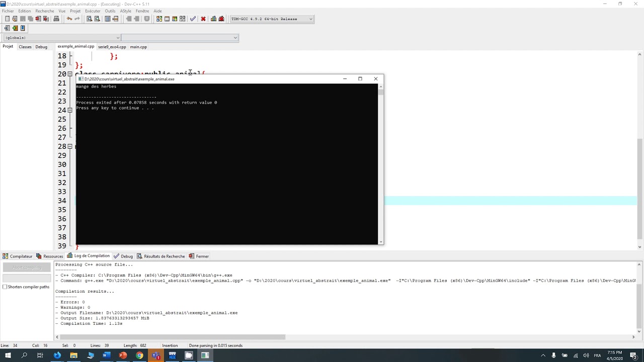The image size is (644, 362).
Task: Click the Print toolbar icon
Action: coord(56,19)
